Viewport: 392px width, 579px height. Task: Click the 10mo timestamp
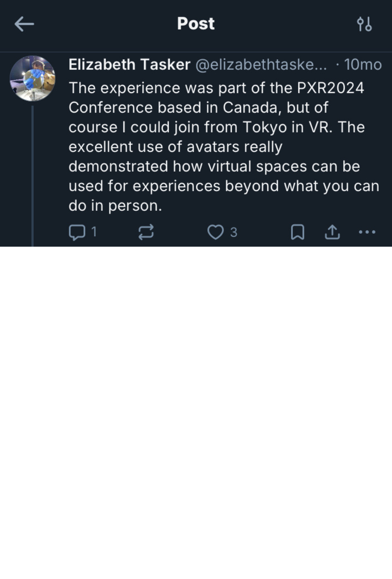pos(363,65)
